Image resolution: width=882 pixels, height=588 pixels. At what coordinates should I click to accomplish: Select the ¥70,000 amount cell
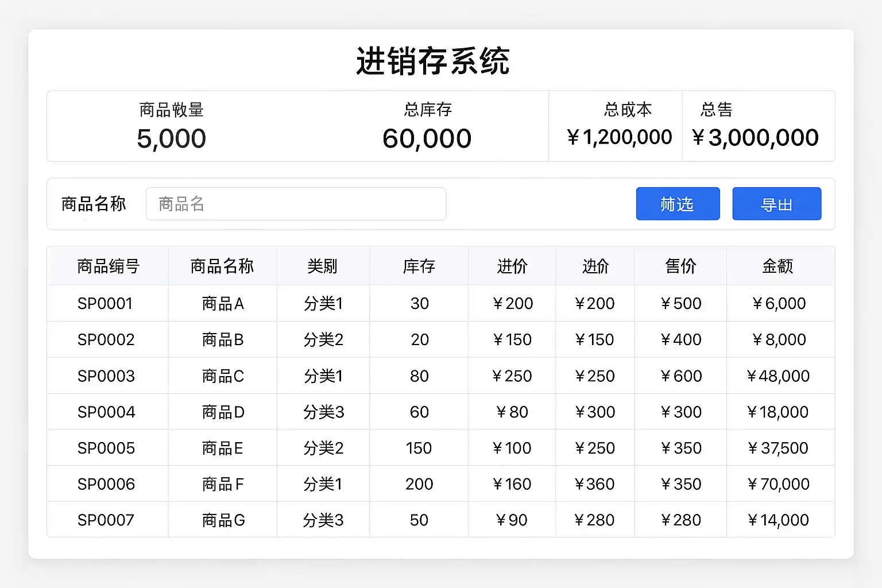[778, 485]
